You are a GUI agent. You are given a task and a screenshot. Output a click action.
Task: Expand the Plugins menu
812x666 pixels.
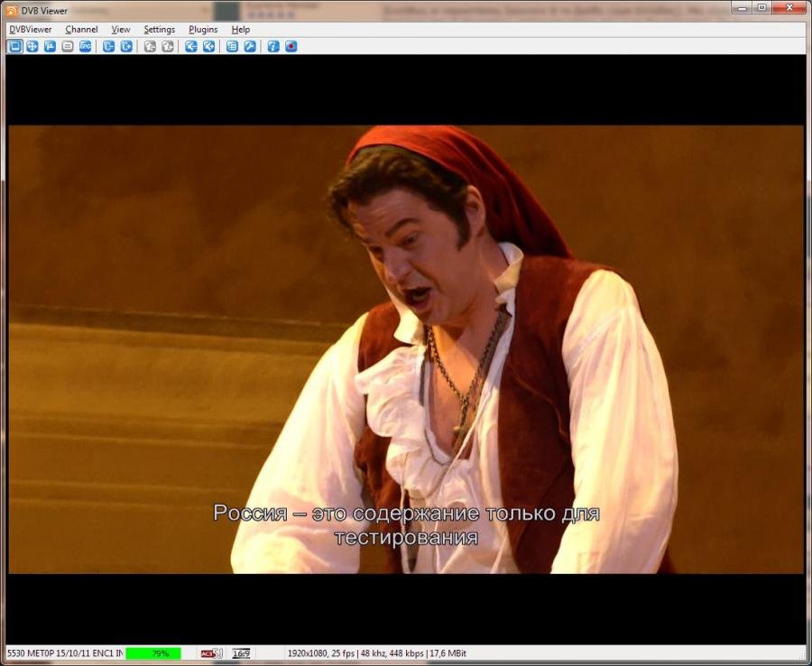(203, 30)
